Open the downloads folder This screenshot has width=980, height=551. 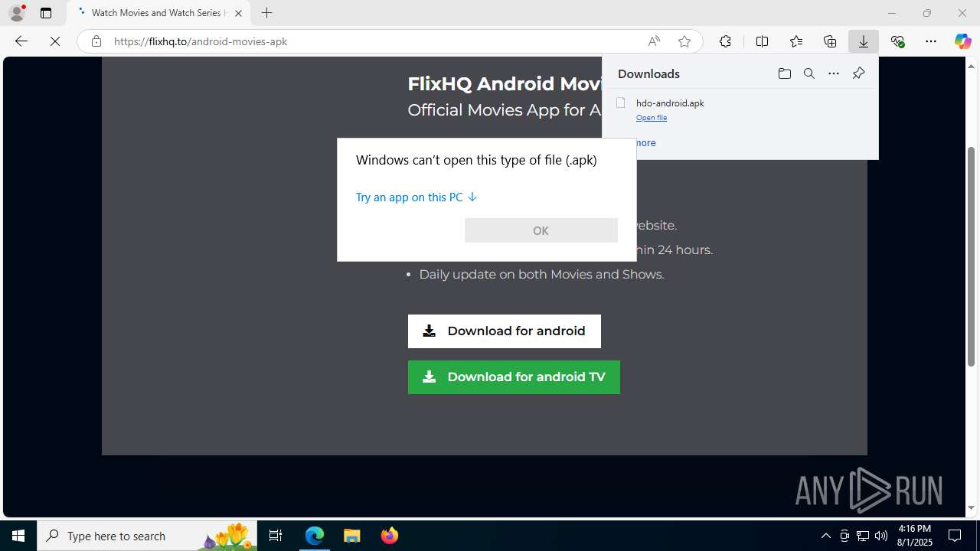pyautogui.click(x=784, y=73)
